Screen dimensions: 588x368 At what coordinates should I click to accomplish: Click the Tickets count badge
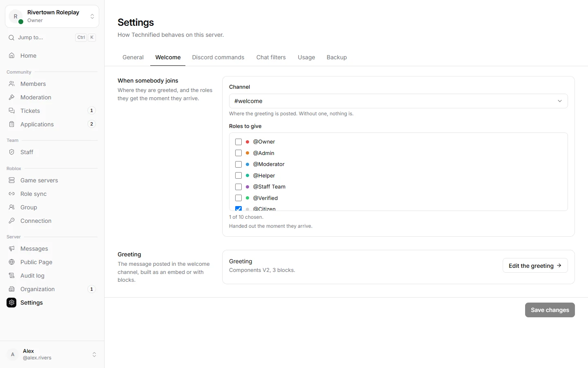(x=91, y=110)
